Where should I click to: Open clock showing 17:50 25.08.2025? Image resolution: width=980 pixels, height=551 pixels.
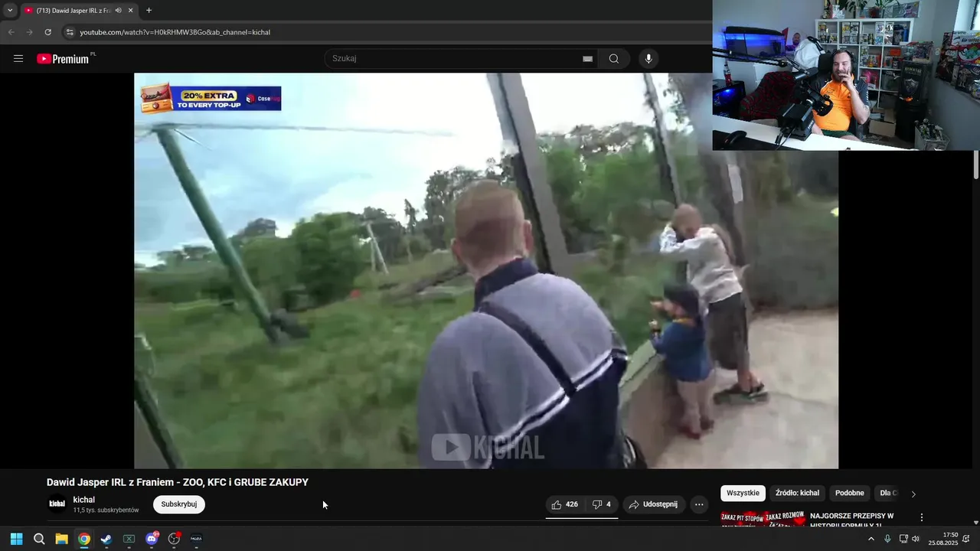(x=943, y=539)
